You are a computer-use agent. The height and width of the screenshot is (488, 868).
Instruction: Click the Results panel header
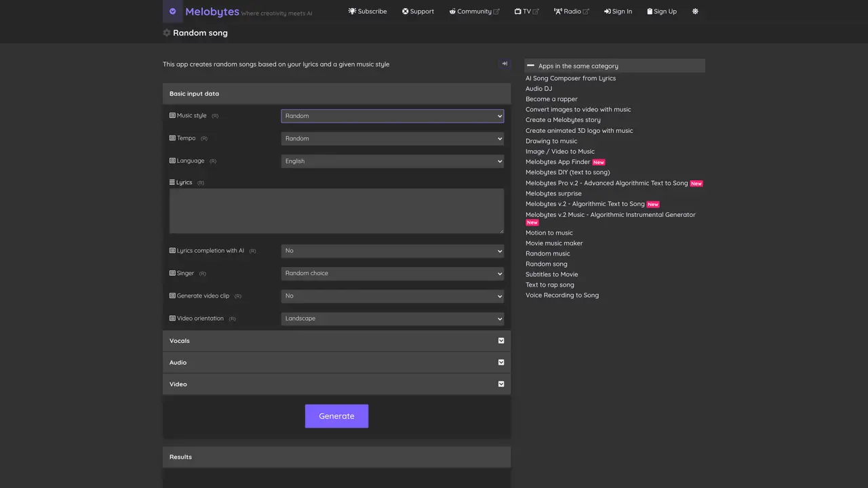[336, 457]
